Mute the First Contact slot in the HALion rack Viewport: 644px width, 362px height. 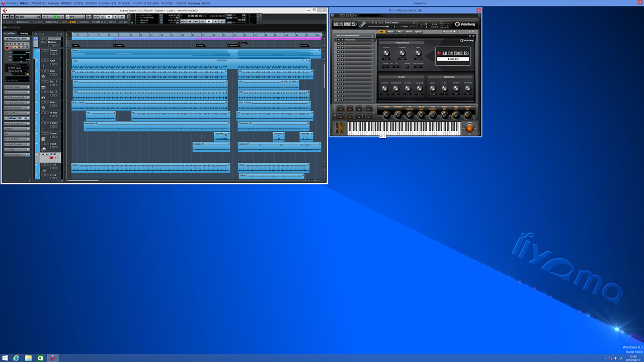tap(339, 40)
